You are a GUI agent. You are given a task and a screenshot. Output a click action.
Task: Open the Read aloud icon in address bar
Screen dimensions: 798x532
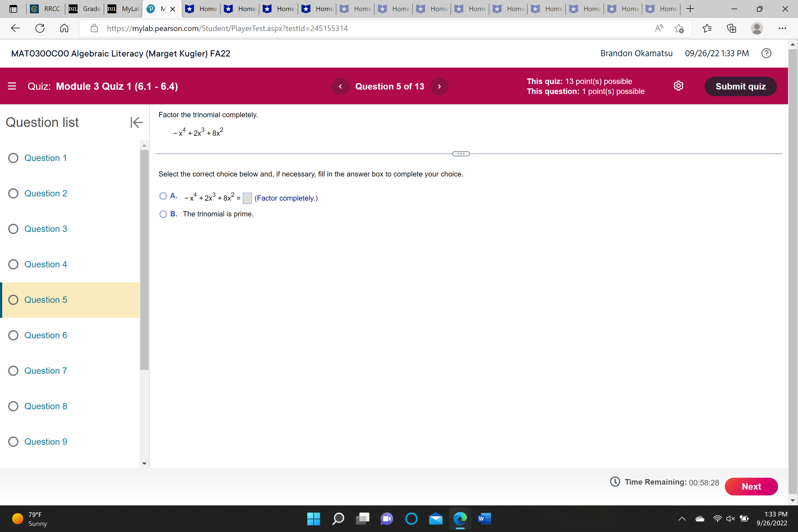click(x=659, y=28)
